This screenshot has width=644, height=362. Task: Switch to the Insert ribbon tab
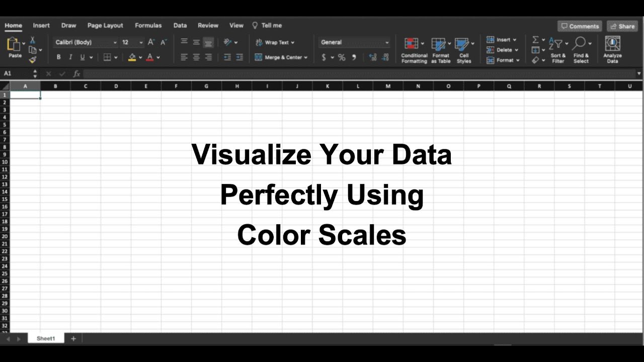(x=41, y=25)
